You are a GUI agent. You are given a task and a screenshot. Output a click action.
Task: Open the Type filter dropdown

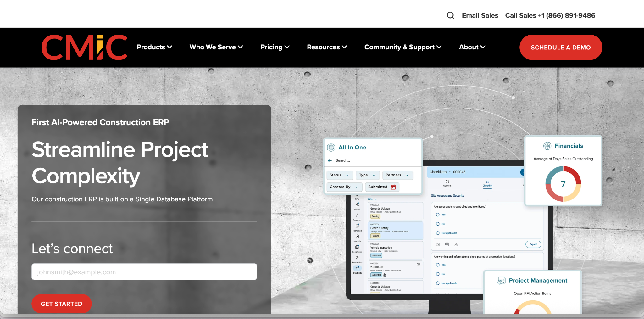point(368,175)
